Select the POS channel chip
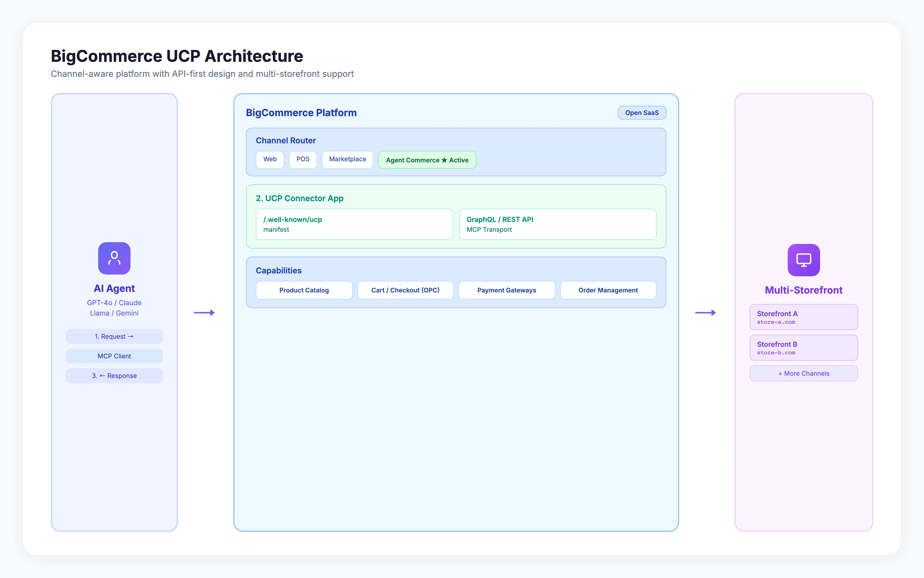The height and width of the screenshot is (578, 924). point(303,160)
